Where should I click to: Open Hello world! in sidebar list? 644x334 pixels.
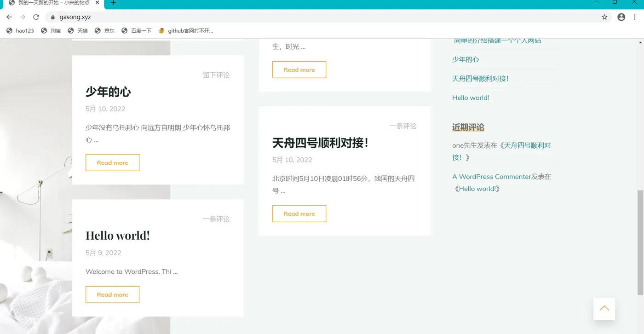click(x=471, y=98)
